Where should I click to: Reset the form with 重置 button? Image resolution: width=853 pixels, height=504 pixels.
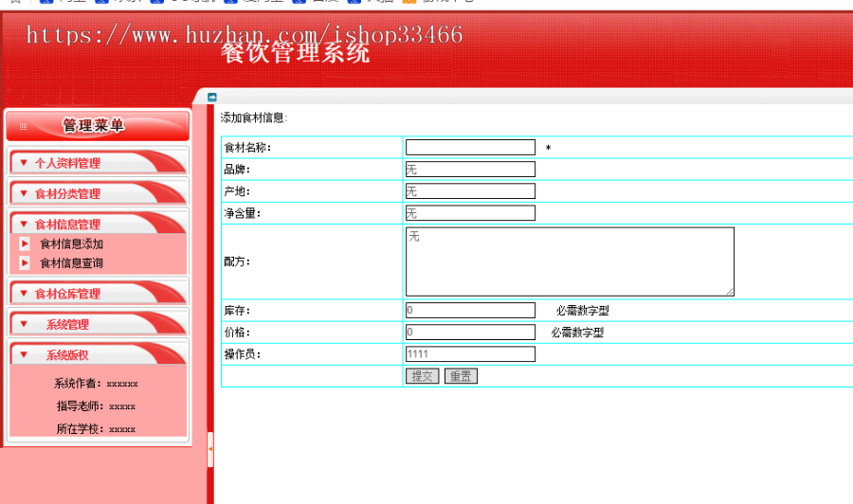[x=461, y=376]
